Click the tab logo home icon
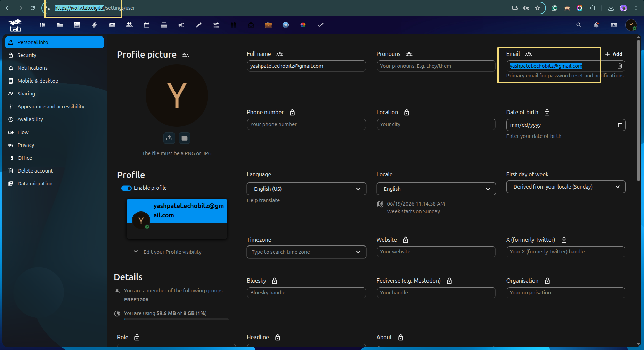This screenshot has height=350, width=644. point(15,25)
